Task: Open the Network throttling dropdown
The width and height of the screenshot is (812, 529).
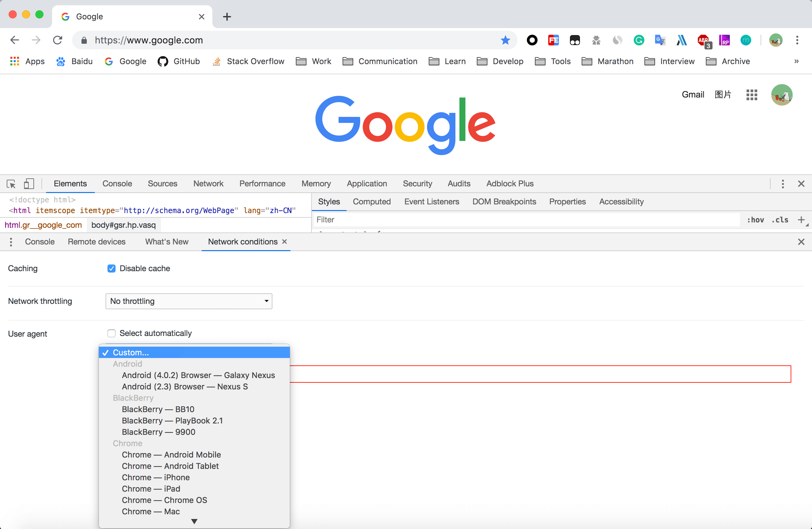Action: [x=189, y=301]
